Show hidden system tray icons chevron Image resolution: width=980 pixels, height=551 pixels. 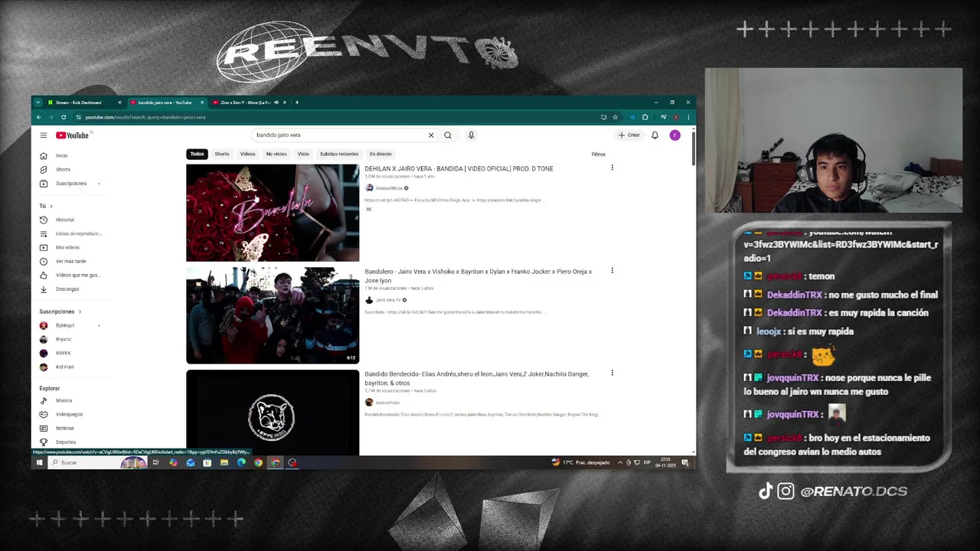[x=620, y=462]
